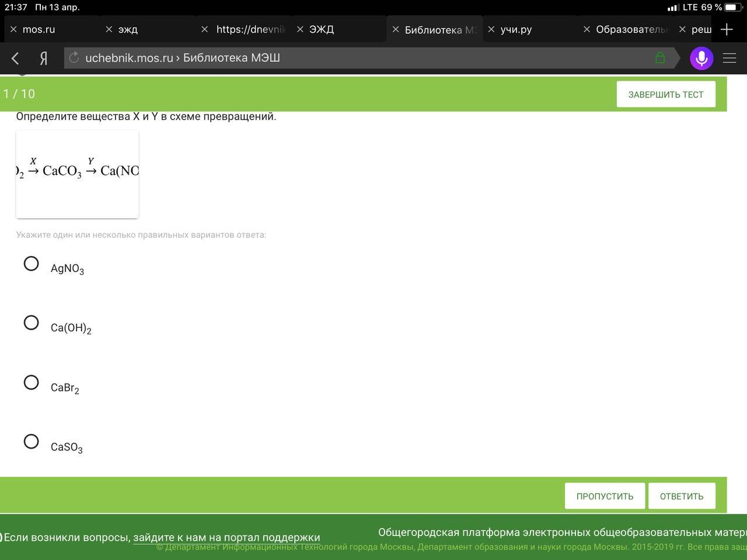Reload the page with the refresh icon

[74, 58]
